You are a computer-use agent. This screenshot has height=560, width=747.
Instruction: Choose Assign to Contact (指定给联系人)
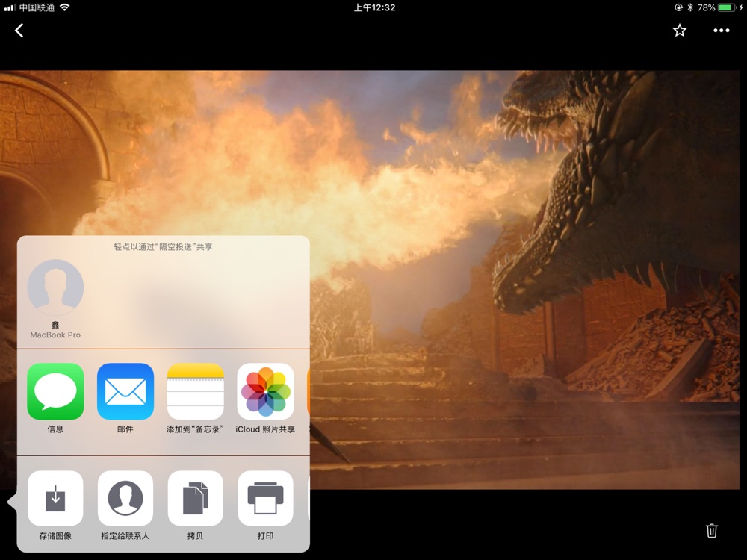[125, 499]
